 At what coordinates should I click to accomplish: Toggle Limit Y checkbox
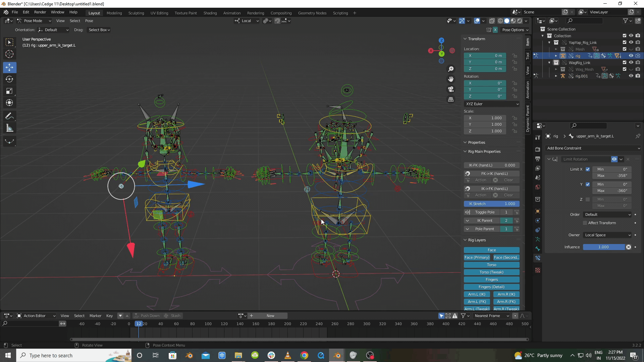tap(588, 184)
